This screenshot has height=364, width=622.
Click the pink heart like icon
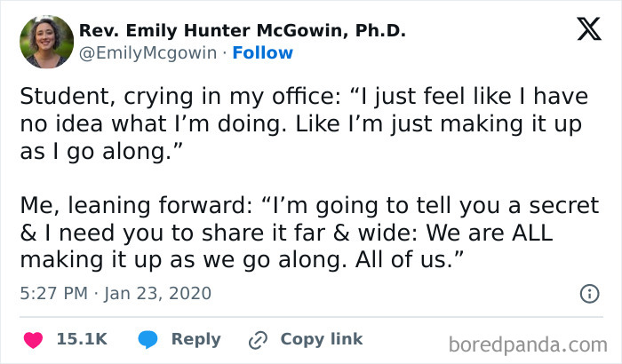(x=33, y=339)
